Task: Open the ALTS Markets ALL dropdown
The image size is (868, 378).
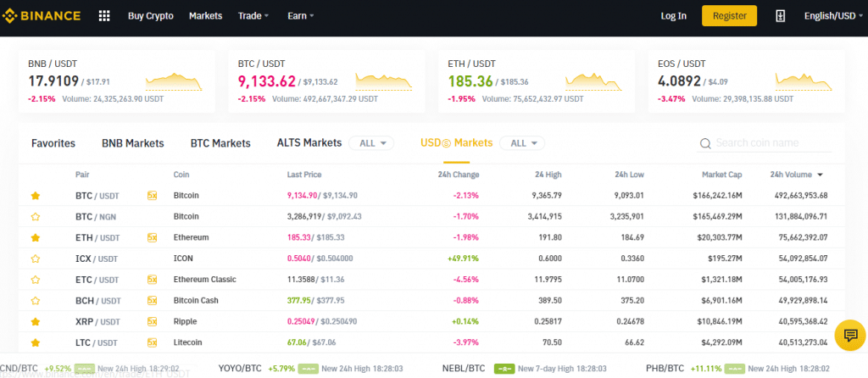Action: click(x=371, y=143)
